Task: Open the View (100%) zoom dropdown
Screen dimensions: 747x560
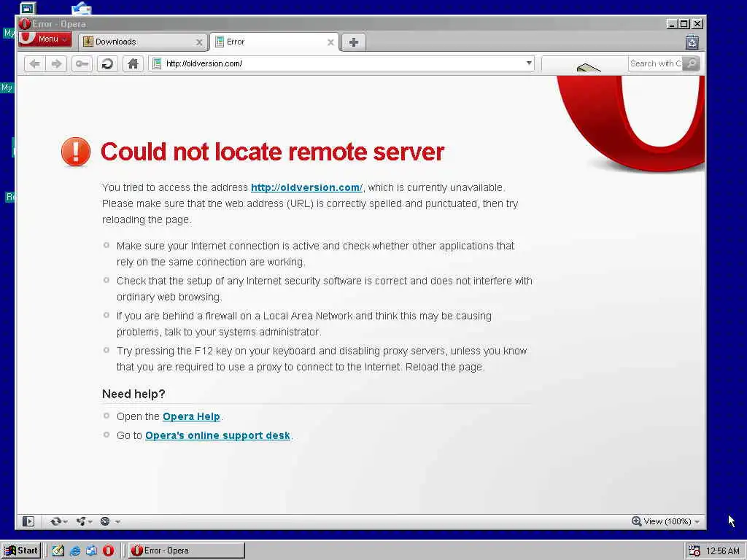Action: [x=672, y=521]
